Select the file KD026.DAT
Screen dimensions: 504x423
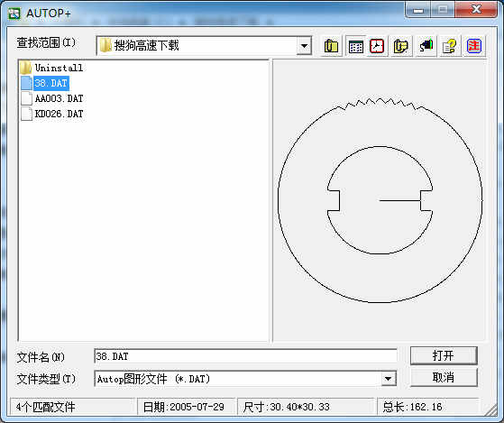[x=52, y=114]
